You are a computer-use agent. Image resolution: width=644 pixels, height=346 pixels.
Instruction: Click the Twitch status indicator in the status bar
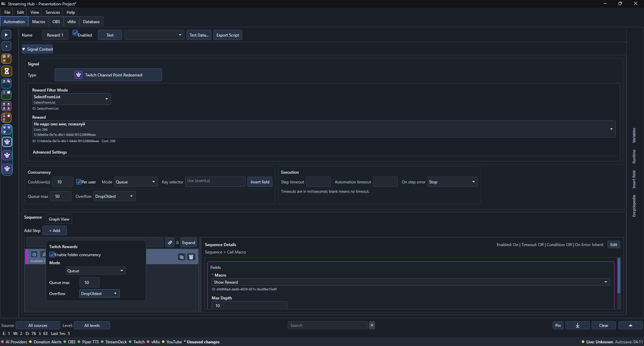pos(137,342)
